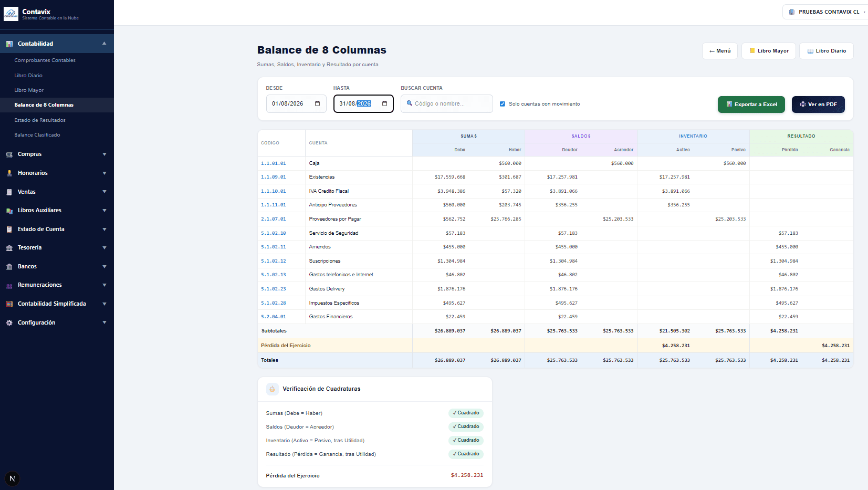Click the Tesorería building icon

tap(9, 248)
